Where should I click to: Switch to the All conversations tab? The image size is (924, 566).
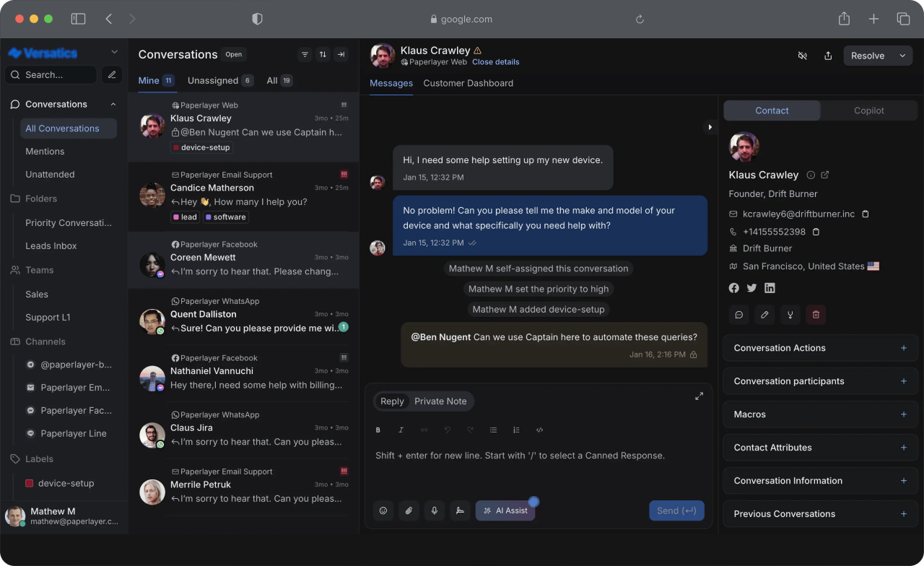point(279,81)
